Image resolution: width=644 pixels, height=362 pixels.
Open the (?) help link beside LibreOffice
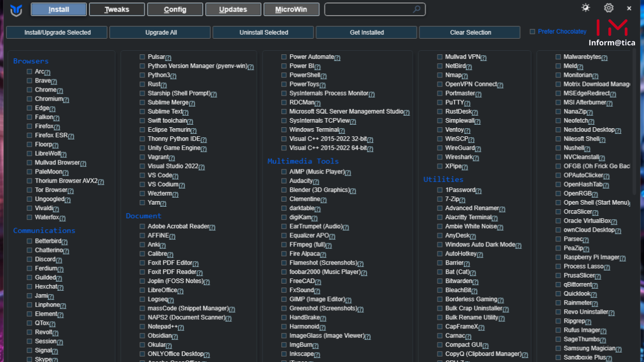pos(180,291)
